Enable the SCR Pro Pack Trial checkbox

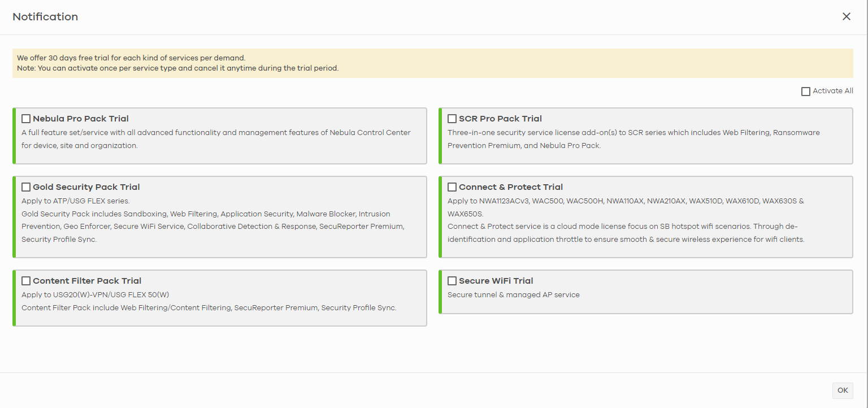click(452, 119)
